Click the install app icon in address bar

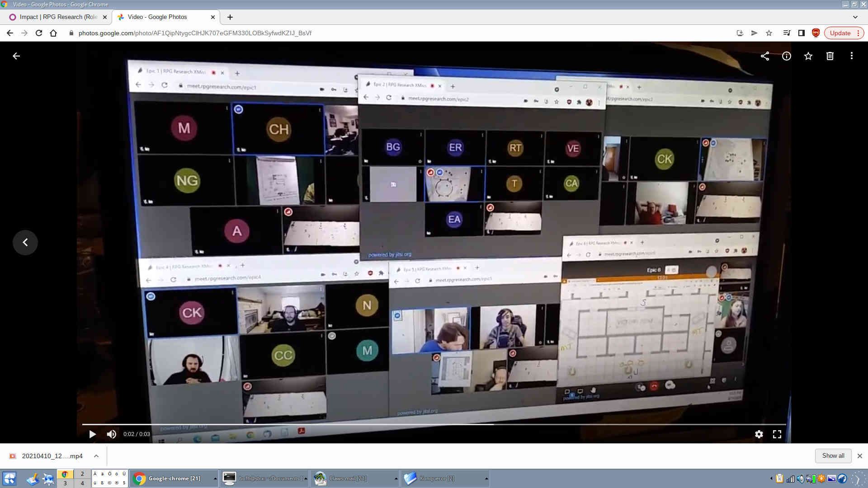pos(740,33)
